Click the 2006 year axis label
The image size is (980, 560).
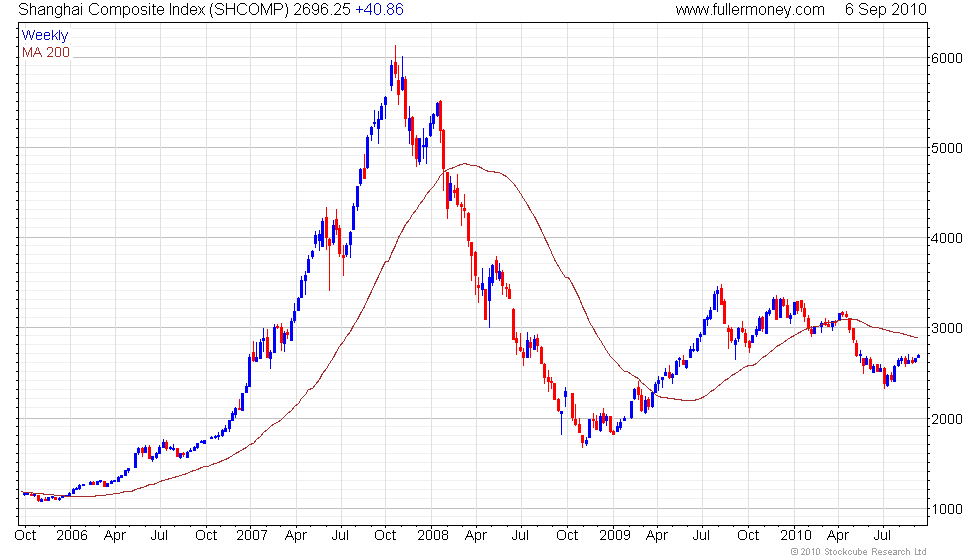(x=71, y=535)
